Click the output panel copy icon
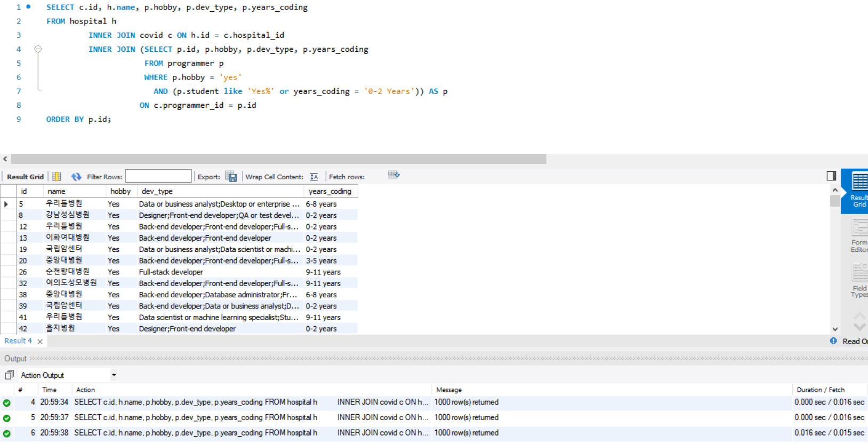This screenshot has height=443, width=868. tap(9, 375)
